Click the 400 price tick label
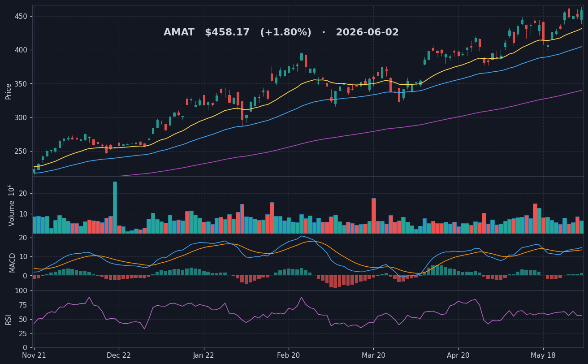This screenshot has height=364, width=588. pos(22,50)
